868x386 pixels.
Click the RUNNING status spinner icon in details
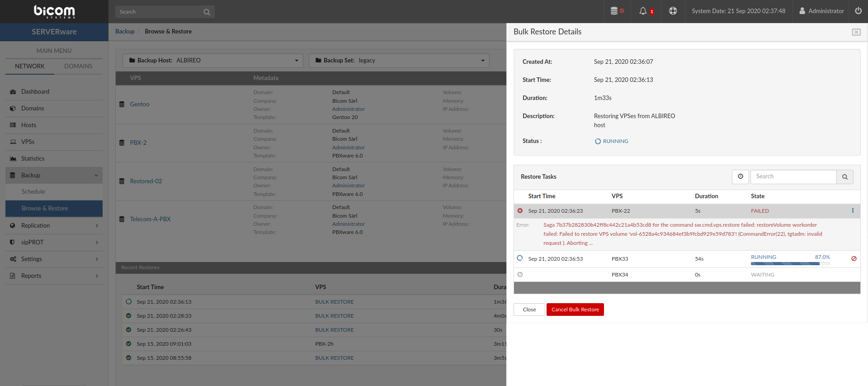click(x=598, y=141)
